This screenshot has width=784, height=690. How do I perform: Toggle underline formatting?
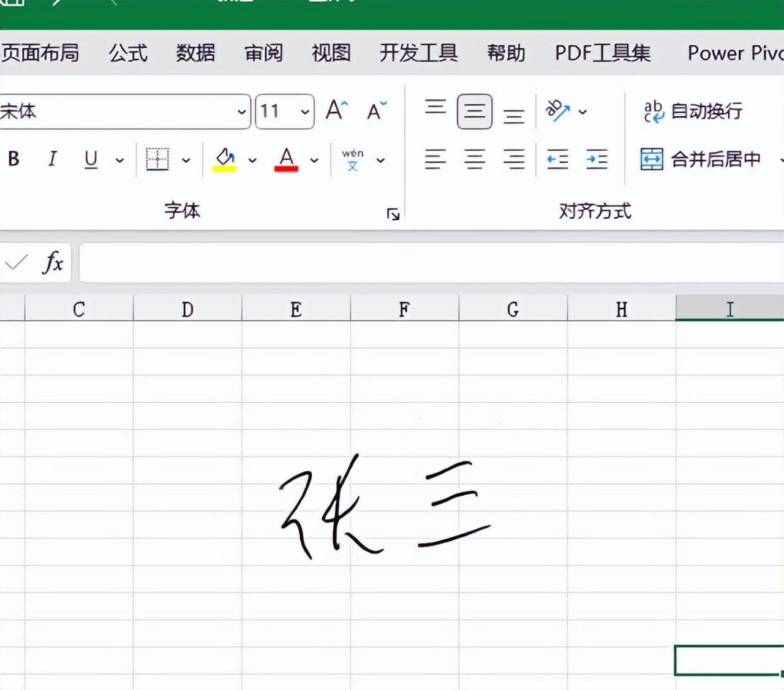91,159
